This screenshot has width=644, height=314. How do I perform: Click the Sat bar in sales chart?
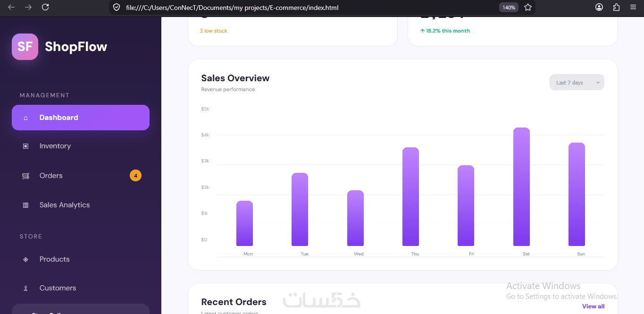click(521, 187)
